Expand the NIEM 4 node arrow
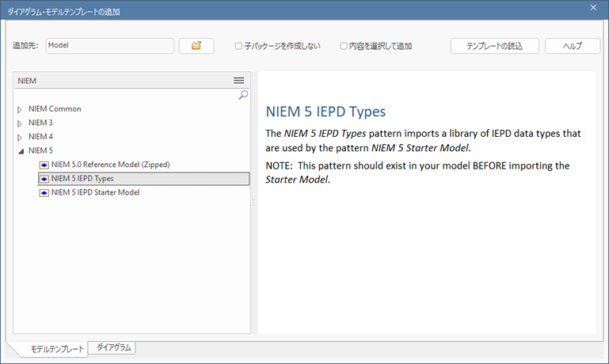The width and height of the screenshot is (609, 364). tap(20, 137)
